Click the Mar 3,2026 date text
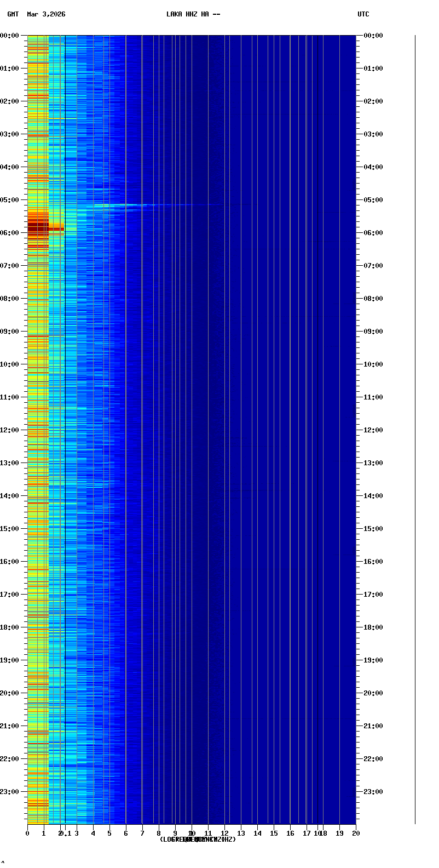The height and width of the screenshot is (868, 439). (x=46, y=14)
